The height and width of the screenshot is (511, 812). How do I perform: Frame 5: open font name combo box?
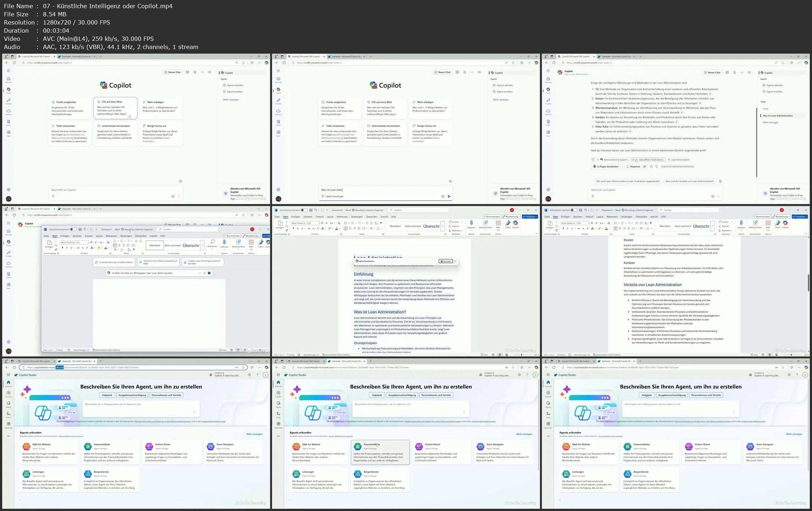click(299, 223)
